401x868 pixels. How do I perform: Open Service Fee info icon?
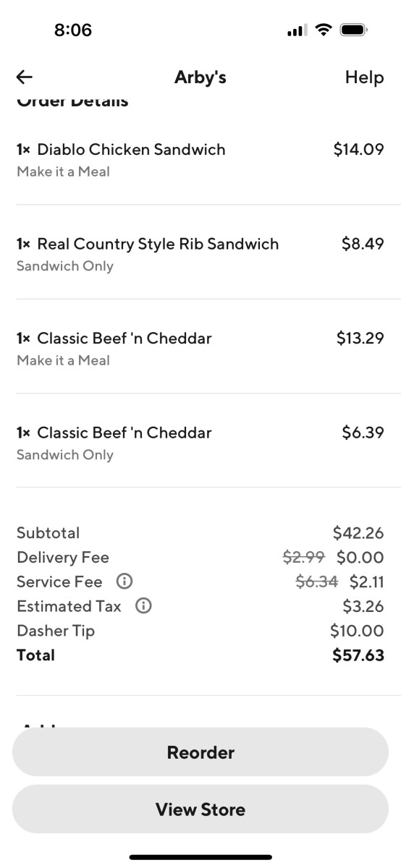coord(124,582)
